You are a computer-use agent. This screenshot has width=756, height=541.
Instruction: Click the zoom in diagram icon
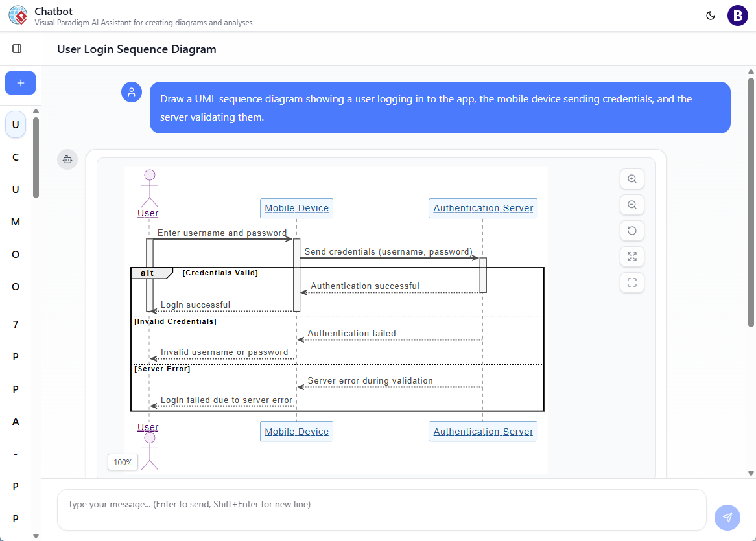pyautogui.click(x=632, y=179)
